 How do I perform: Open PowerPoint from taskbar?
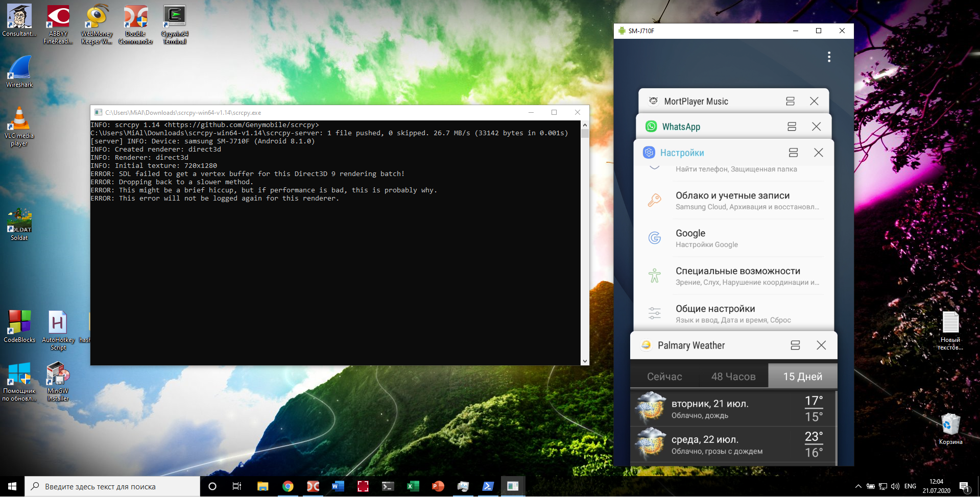click(438, 486)
